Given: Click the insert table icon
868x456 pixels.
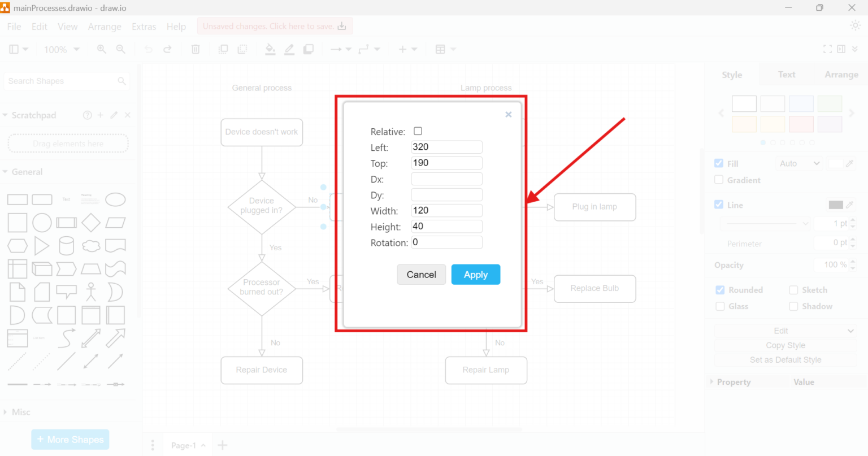Looking at the screenshot, I should click(440, 49).
